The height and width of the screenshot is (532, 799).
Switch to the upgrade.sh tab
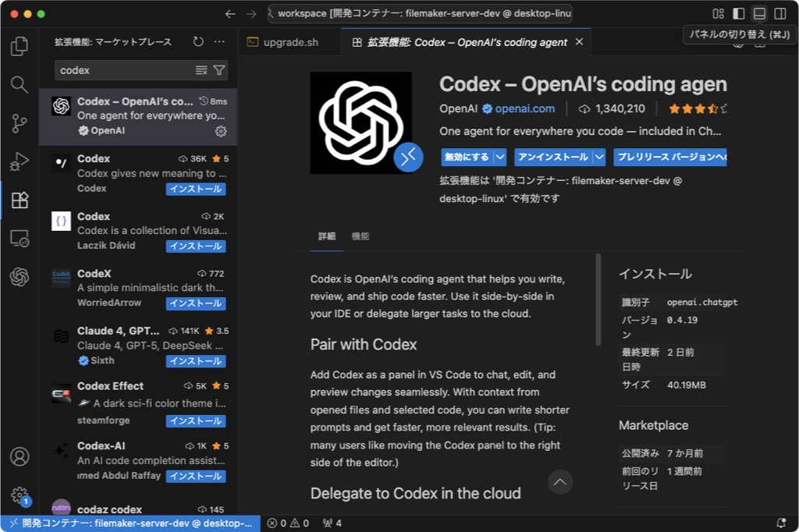pos(289,42)
